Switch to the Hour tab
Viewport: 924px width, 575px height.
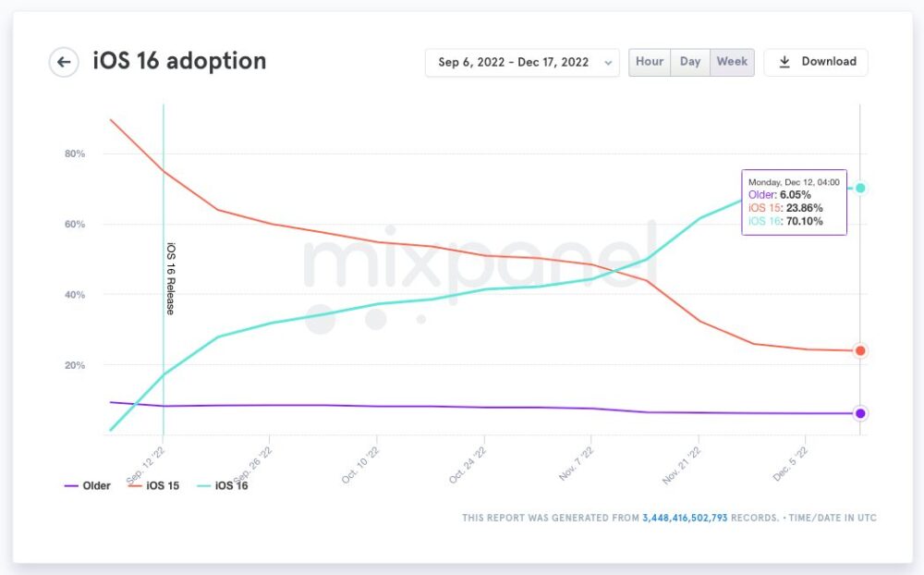[x=649, y=62]
